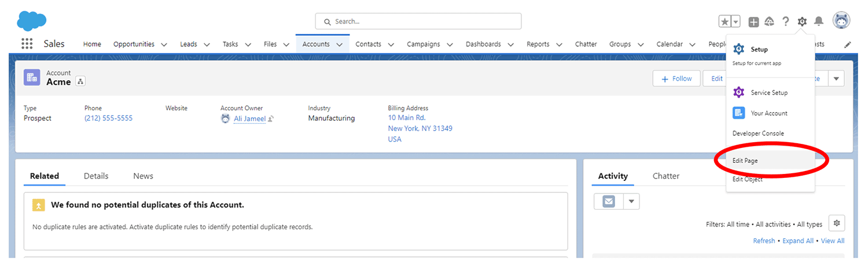Click the email envelope activity button

[x=609, y=202]
